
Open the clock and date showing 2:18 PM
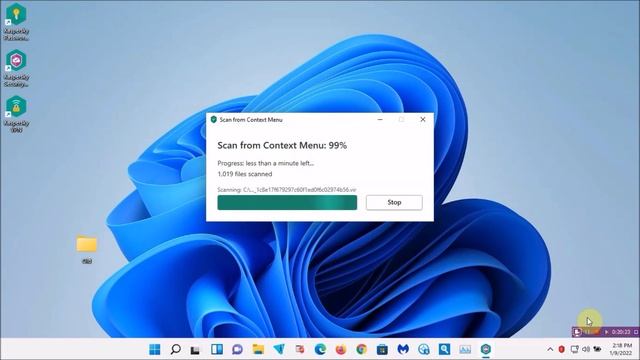click(622, 349)
